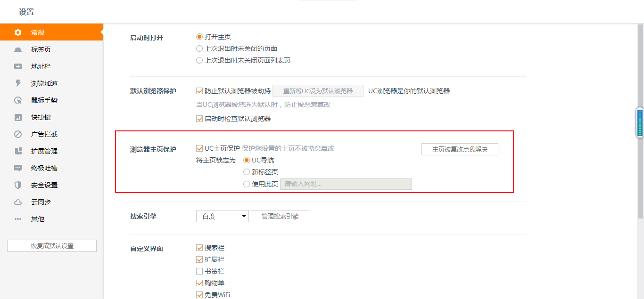Uncheck 搜索栏 in custom interface

pyautogui.click(x=199, y=248)
